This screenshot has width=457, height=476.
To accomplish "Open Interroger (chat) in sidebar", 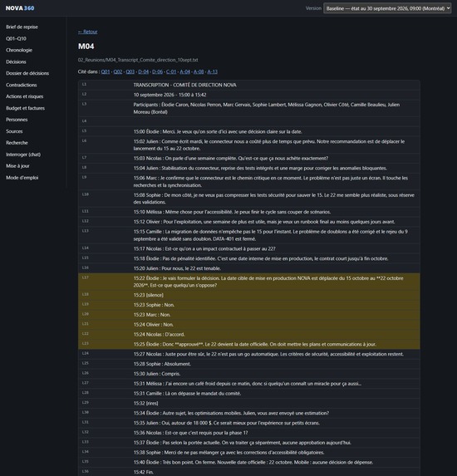I will (23, 155).
